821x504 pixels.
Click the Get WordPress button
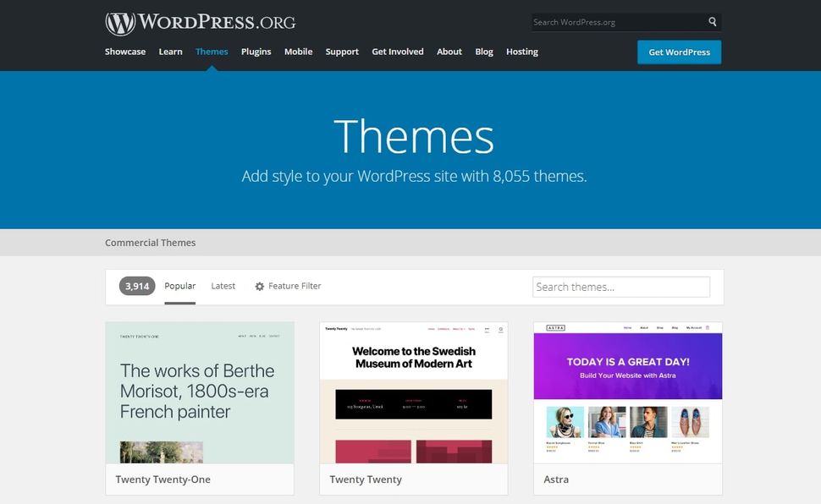[x=679, y=52]
